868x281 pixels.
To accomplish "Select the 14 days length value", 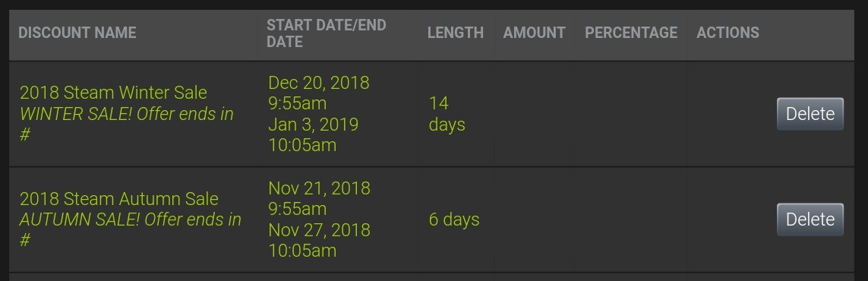I will tap(447, 114).
